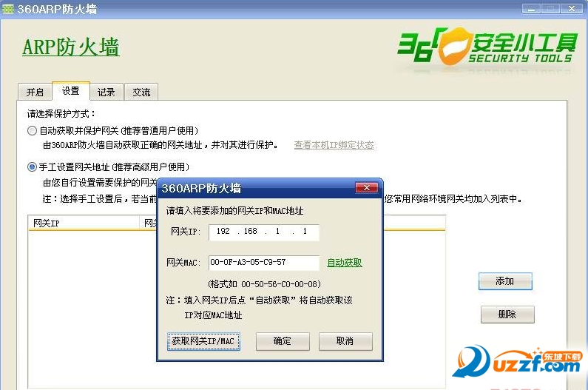Open 查看本机IP绑定状态 link

tap(334, 145)
